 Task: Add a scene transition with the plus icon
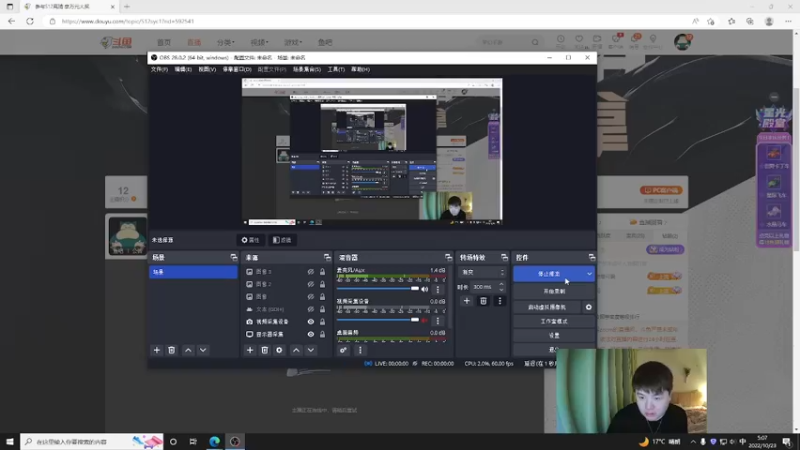click(x=466, y=301)
